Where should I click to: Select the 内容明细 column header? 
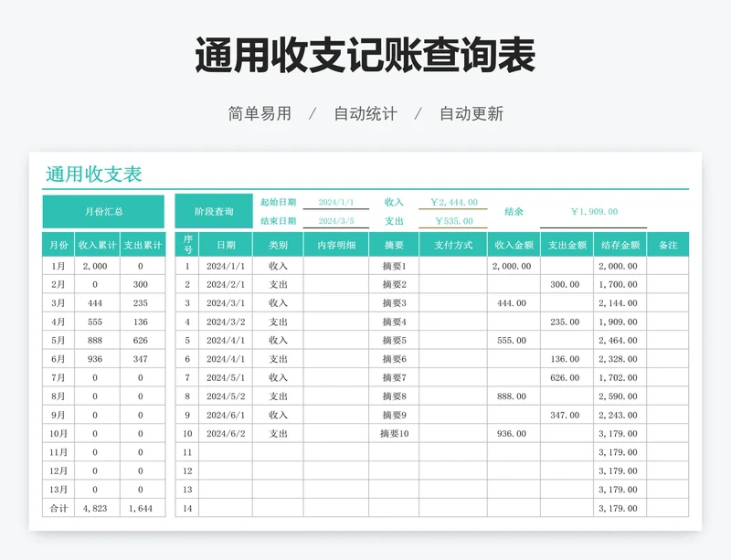336,245
